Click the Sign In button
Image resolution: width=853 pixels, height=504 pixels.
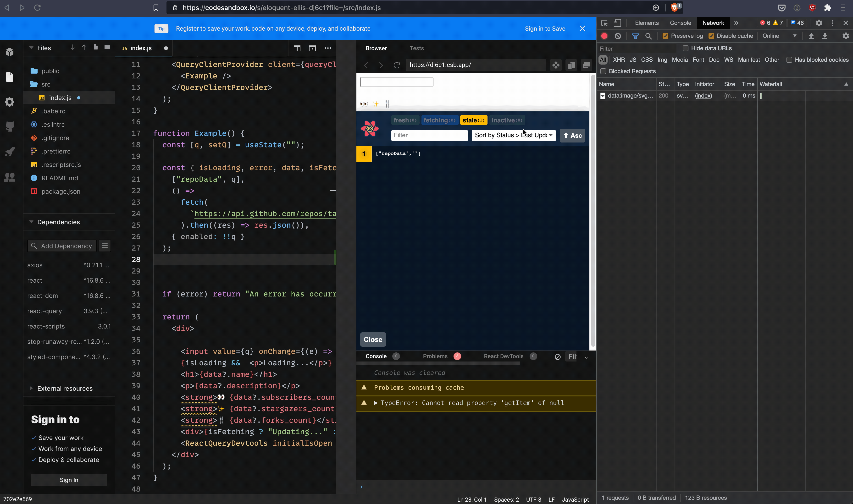coord(69,480)
